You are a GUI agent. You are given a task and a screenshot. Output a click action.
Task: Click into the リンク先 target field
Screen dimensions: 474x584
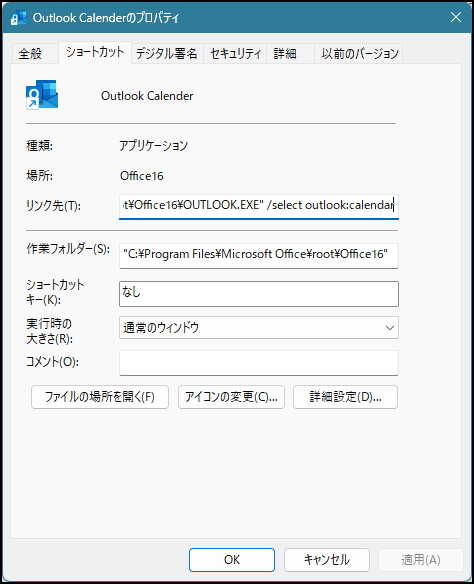point(259,206)
